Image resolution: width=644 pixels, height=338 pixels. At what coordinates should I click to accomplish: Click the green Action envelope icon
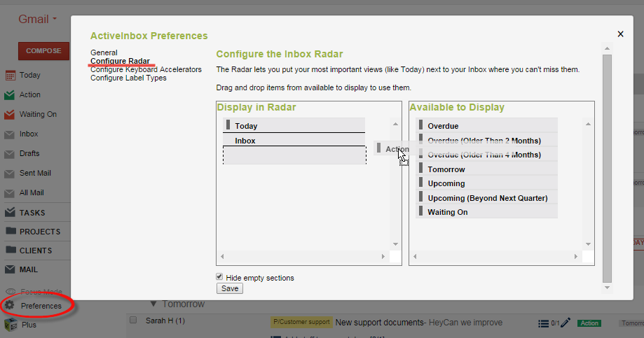tap(10, 94)
